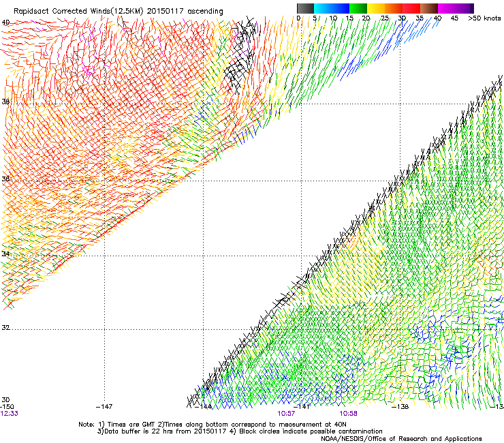The image size is (504, 443).
Task: Click the 'NOAA/NESDIS/Office of Research and Applications' credit
Action: point(401,438)
